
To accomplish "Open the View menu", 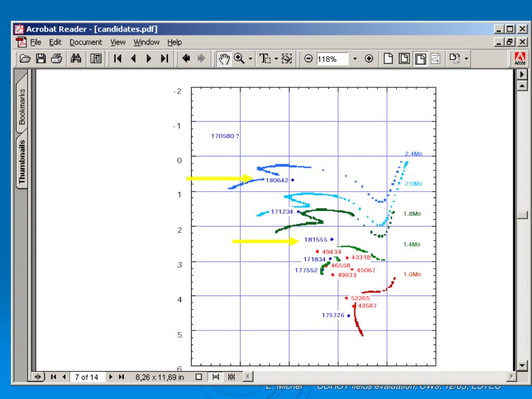I will (x=118, y=43).
